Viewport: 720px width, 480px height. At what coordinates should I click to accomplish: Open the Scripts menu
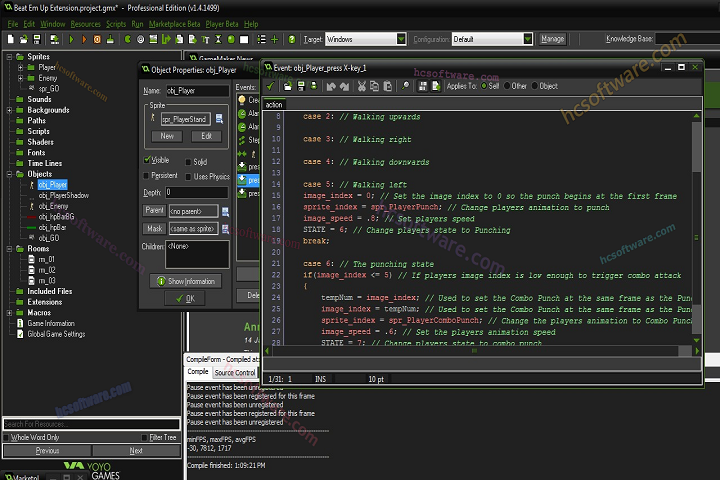pyautogui.click(x=116, y=24)
